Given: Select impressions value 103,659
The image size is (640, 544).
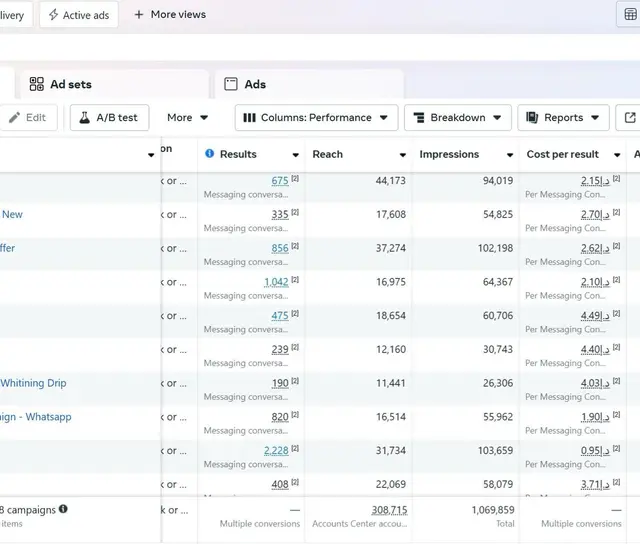Looking at the screenshot, I should point(496,451).
